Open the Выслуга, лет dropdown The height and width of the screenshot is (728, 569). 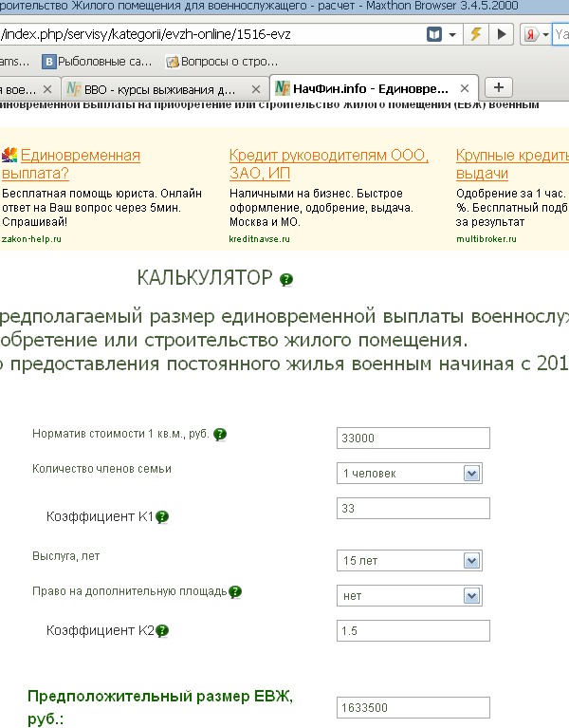coord(410,560)
